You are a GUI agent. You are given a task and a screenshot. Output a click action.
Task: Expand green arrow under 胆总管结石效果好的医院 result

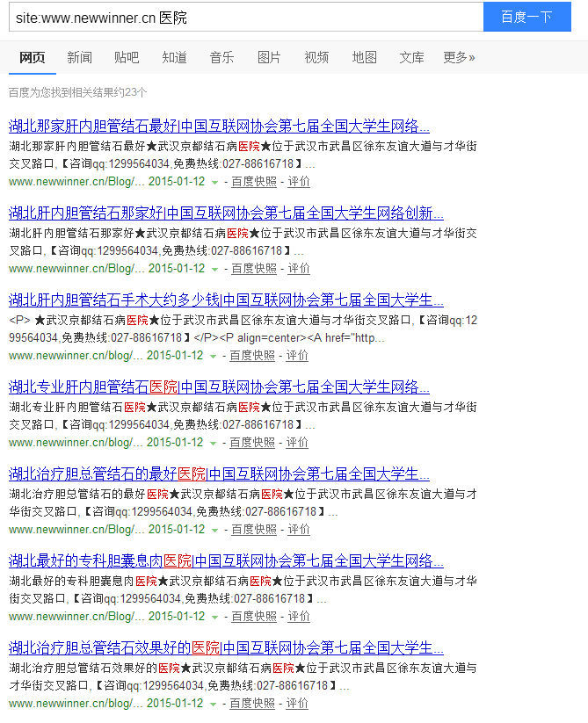tap(213, 705)
